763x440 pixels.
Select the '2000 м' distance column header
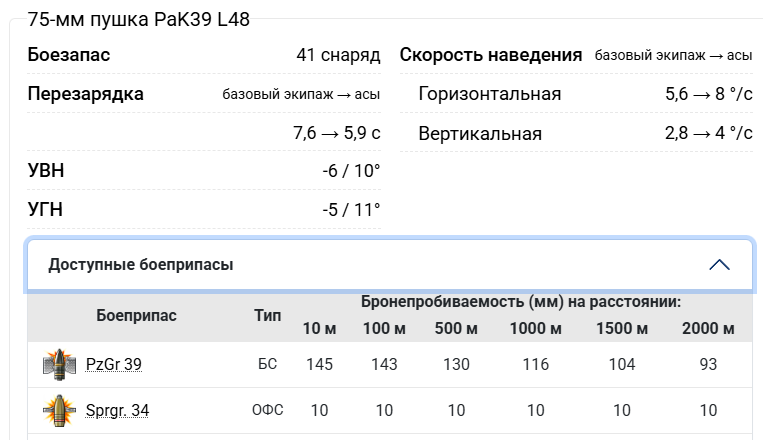[x=708, y=329]
